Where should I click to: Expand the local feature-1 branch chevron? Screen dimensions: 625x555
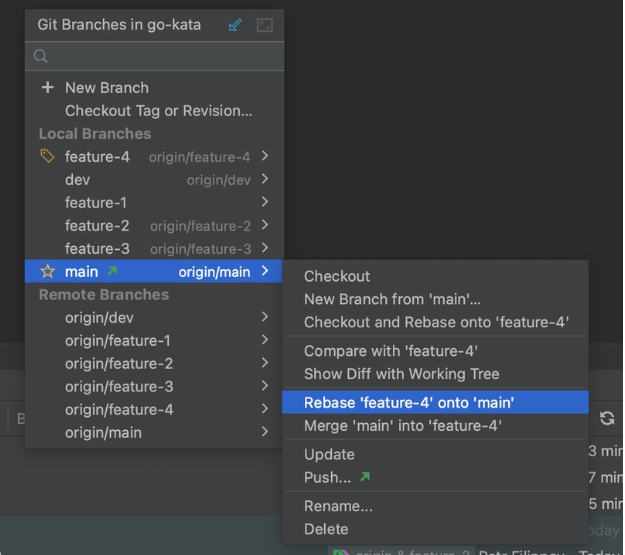point(265,202)
